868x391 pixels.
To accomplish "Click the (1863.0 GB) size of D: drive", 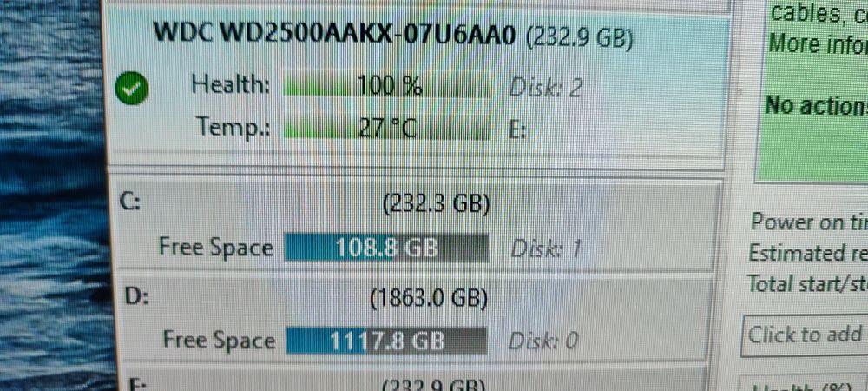I will tap(429, 300).
